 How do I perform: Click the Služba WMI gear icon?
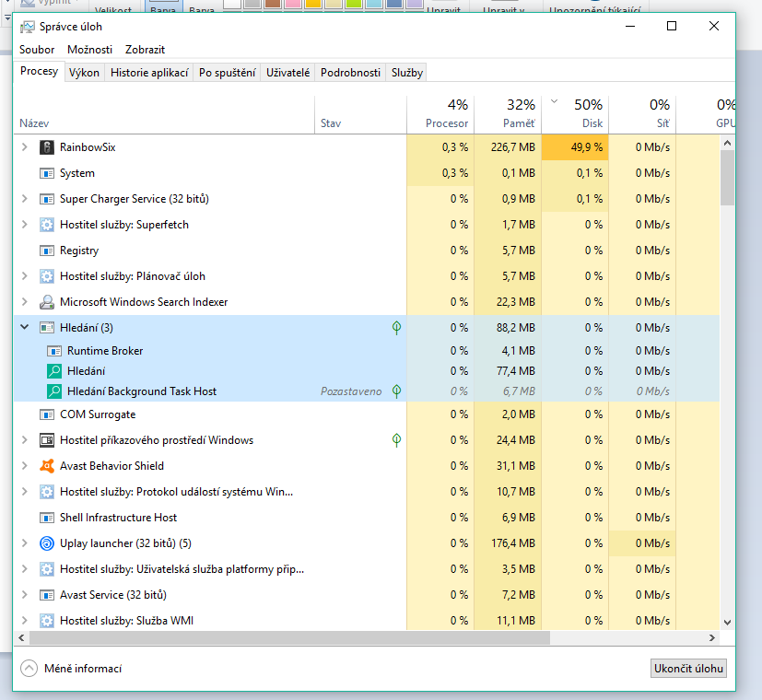(x=47, y=621)
